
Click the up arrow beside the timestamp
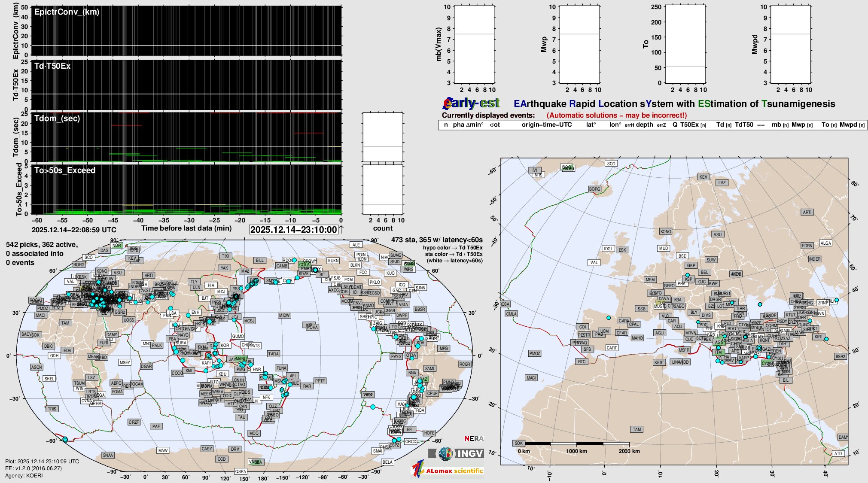point(341,229)
